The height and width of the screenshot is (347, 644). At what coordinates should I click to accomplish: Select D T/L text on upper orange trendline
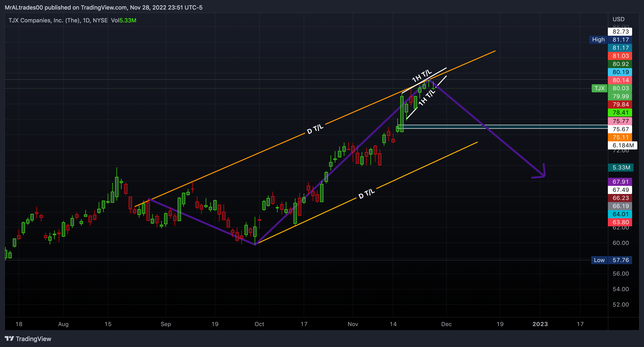pos(315,129)
